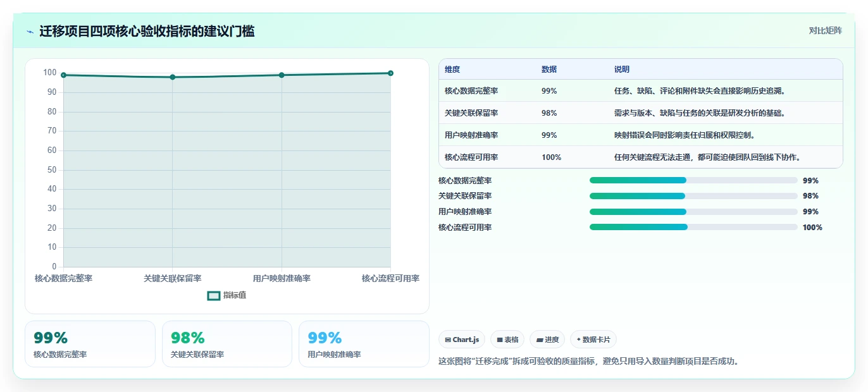Click the caption text starting 这张图将
Viewport: 868px width, 392px height.
(588, 362)
